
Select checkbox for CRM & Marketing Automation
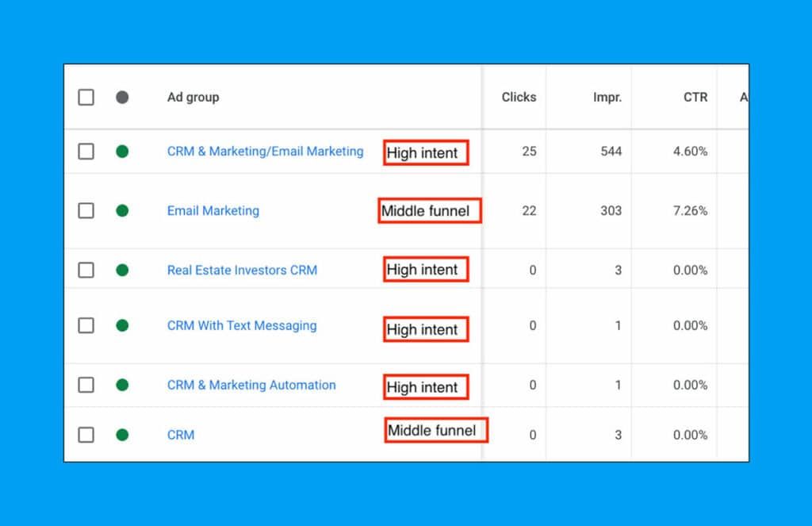(86, 385)
